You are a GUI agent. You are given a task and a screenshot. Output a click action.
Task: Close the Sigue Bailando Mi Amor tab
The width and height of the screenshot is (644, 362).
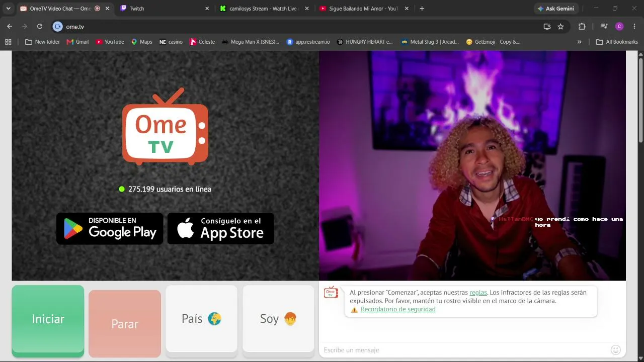tap(407, 9)
